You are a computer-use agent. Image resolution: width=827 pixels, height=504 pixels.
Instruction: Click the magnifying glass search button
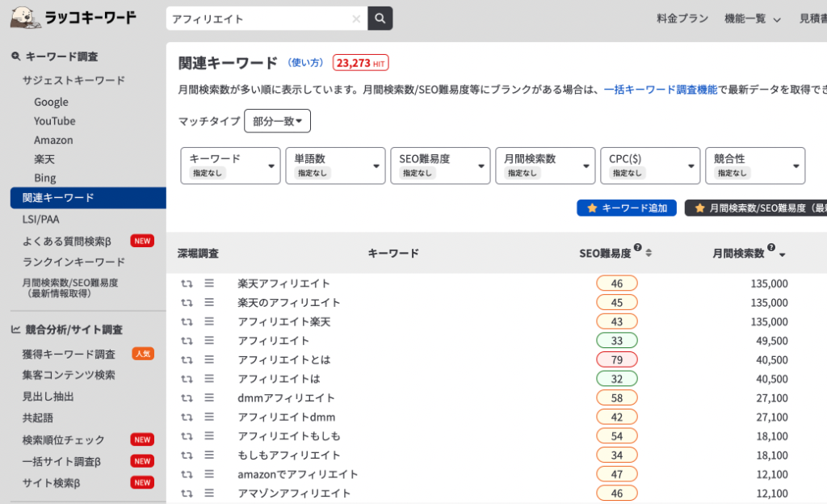pos(380,19)
